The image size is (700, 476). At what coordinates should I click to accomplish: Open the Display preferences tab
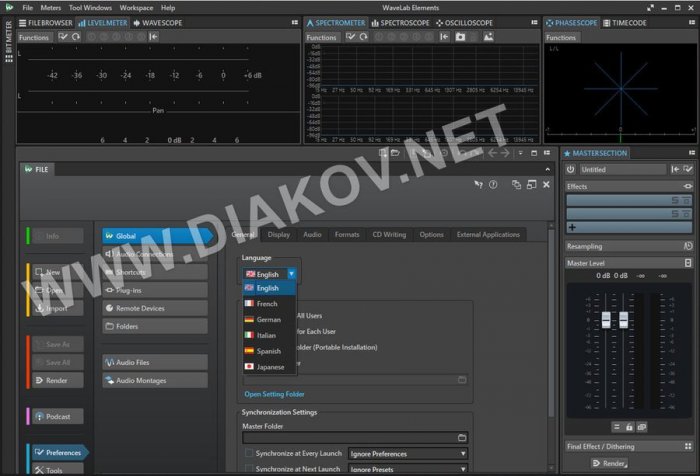(279, 234)
